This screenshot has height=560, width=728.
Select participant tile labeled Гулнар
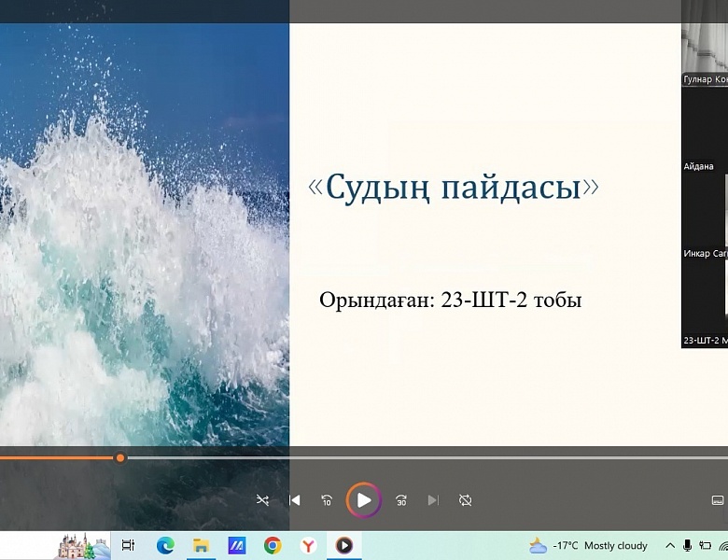705,43
